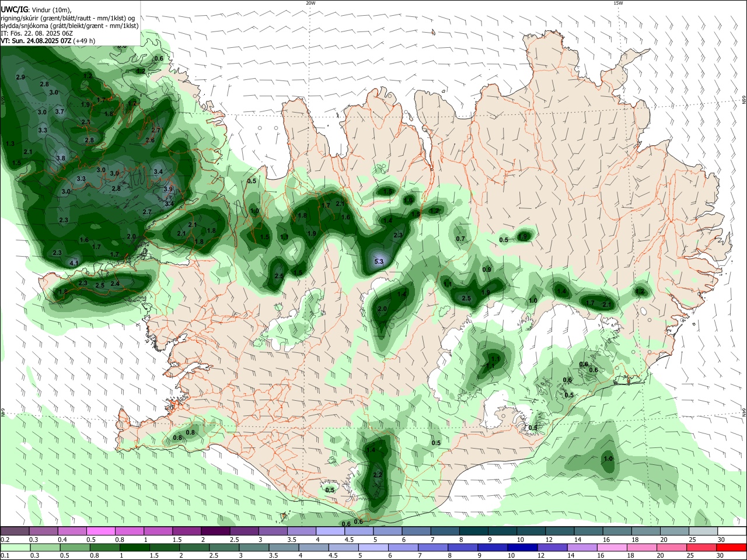Click the bright red swatch labeled 30 in bottom legend

[x=731, y=547]
